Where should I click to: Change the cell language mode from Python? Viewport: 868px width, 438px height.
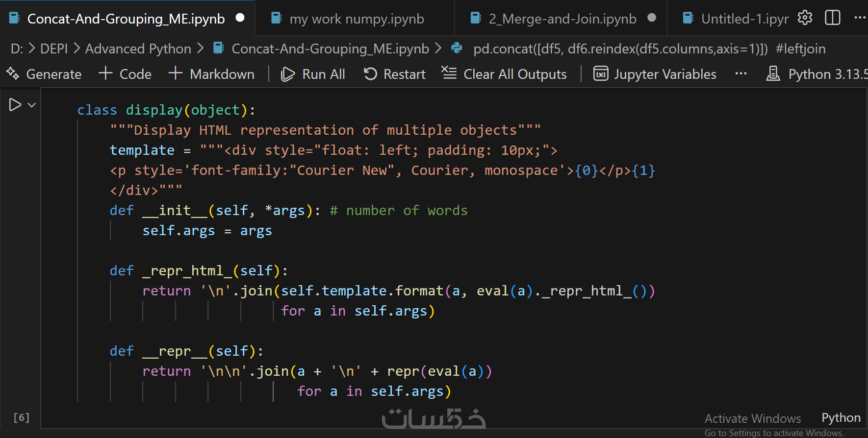coord(841,417)
